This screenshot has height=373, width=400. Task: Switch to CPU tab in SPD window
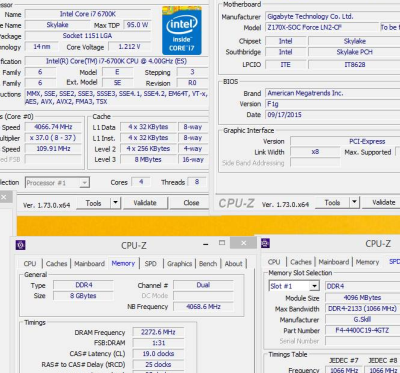point(274,262)
